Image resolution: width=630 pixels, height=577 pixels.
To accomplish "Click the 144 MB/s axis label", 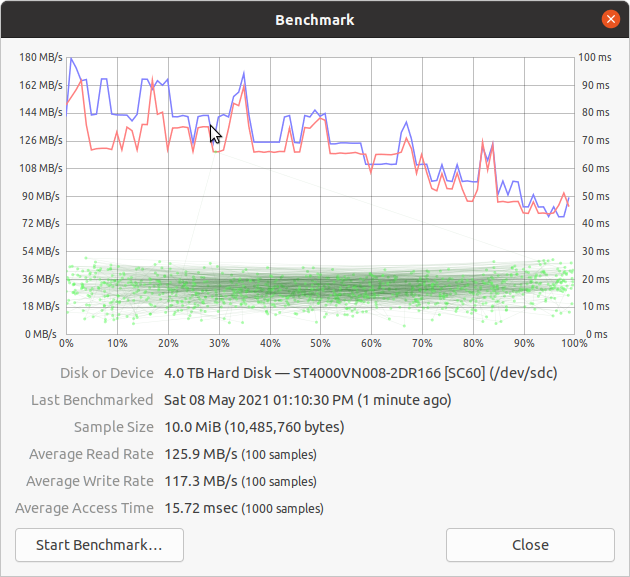I will pos(41,112).
